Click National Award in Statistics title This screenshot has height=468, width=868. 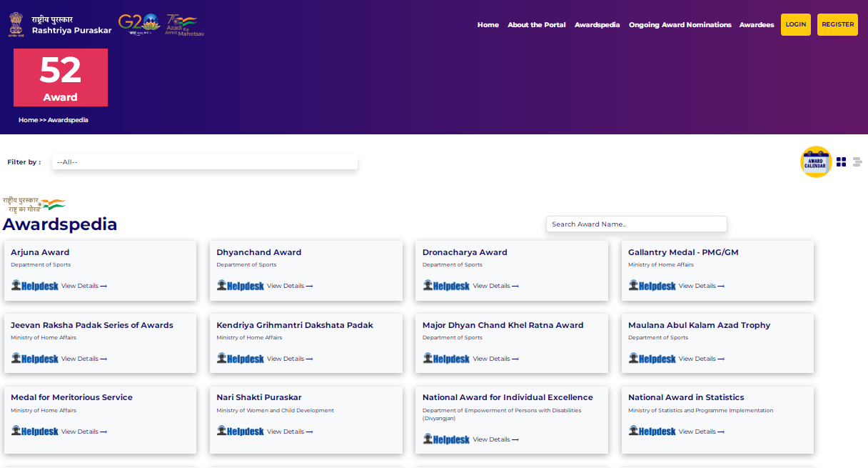pyautogui.click(x=686, y=397)
